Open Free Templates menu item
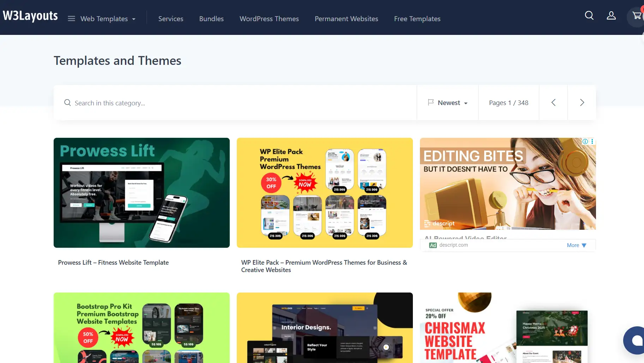The width and height of the screenshot is (644, 363). tap(417, 19)
